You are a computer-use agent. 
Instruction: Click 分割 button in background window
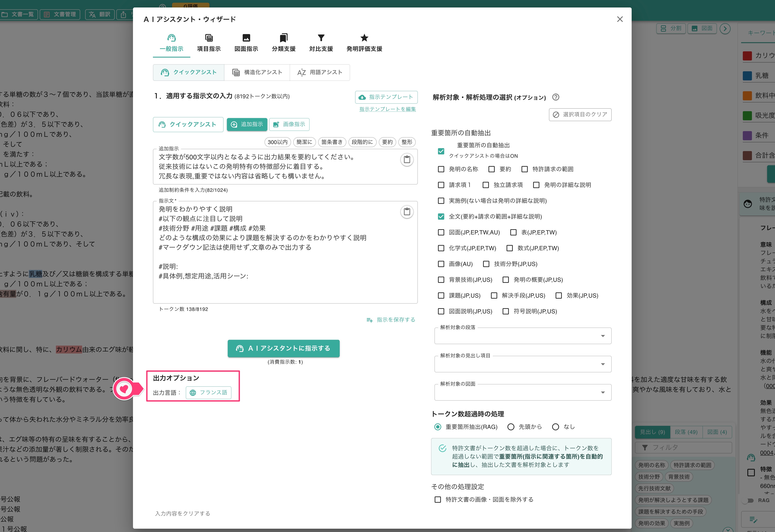(671, 28)
